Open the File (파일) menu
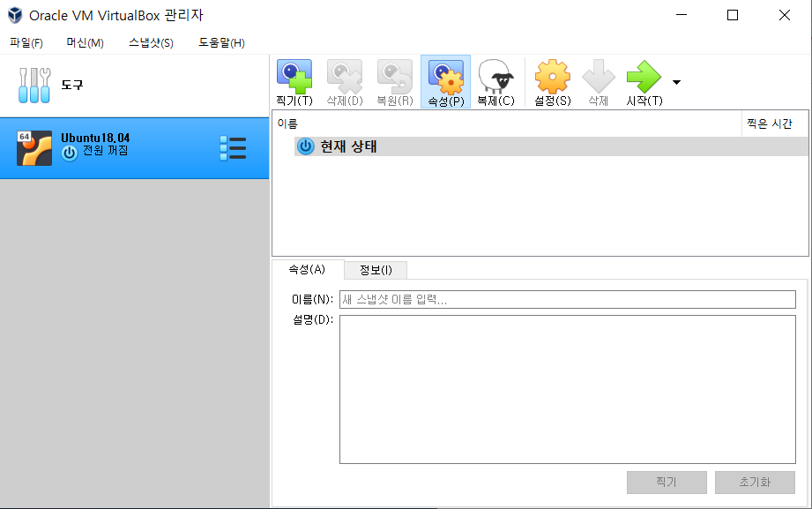The width and height of the screenshot is (812, 509). [26, 43]
